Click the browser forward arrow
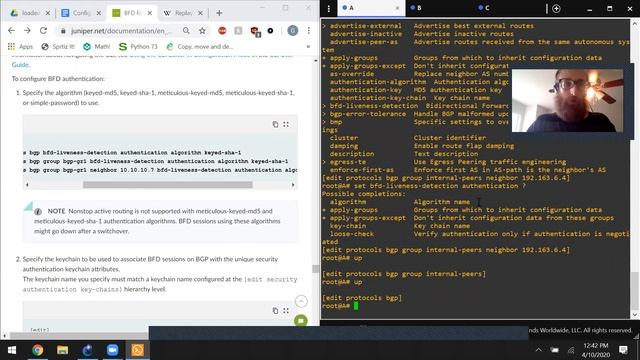This screenshot has height=360, width=640. [x=27, y=31]
